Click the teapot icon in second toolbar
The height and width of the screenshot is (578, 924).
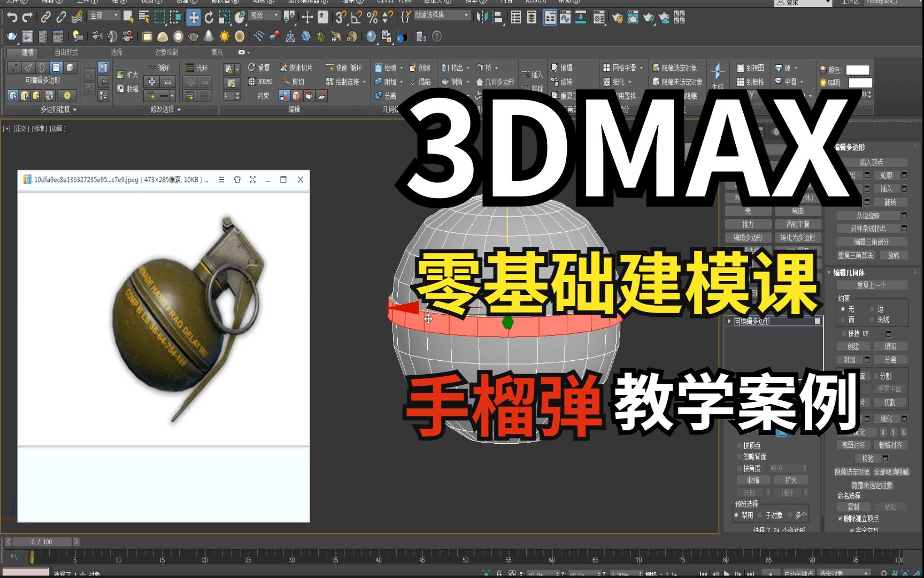point(11,36)
